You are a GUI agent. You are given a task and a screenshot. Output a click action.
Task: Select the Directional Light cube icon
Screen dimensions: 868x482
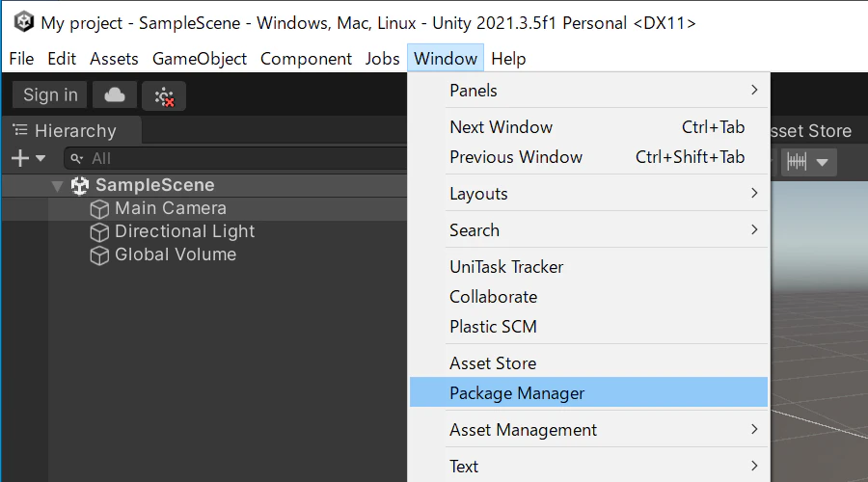coord(99,232)
